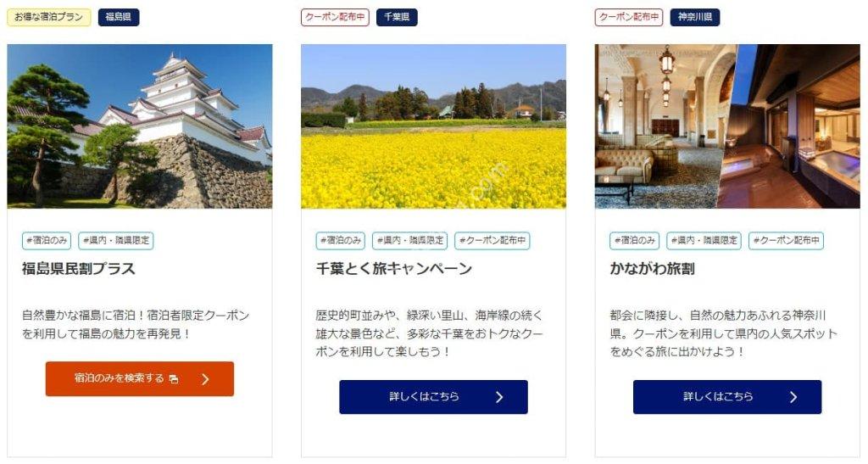Open the Fukushima castle photo
This screenshot has height=464, width=868.
pos(140,126)
